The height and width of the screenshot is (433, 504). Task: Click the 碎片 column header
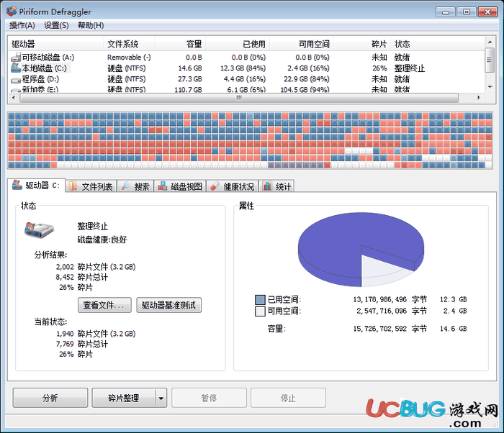pos(362,44)
